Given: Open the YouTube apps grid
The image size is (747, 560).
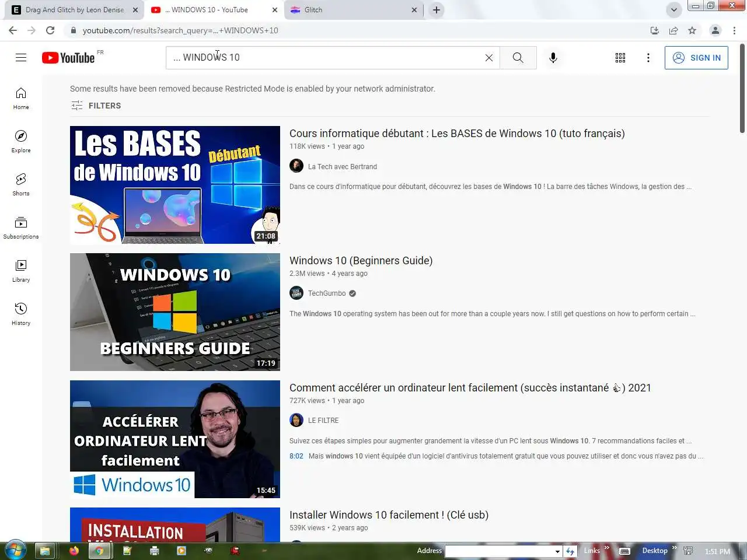Looking at the screenshot, I should pos(620,58).
